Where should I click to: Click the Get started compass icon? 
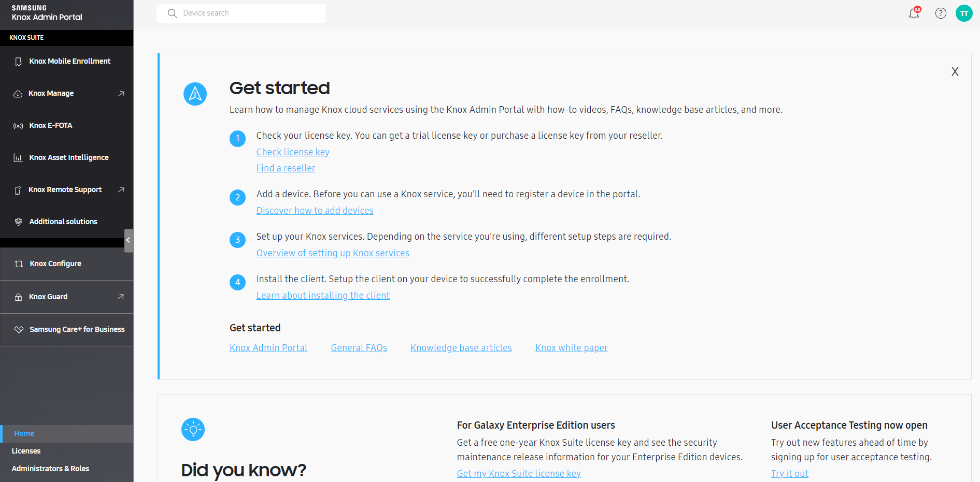pyautogui.click(x=195, y=94)
